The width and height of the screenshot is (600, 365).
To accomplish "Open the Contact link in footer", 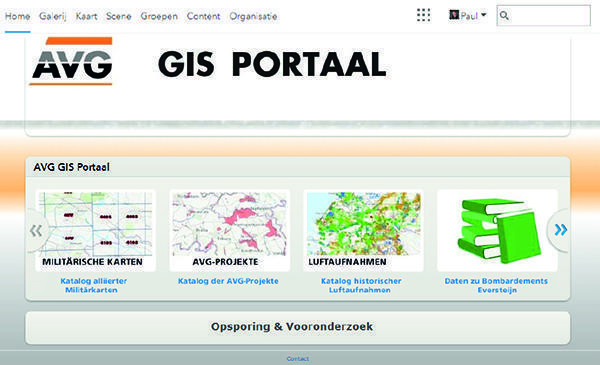I will point(298,359).
